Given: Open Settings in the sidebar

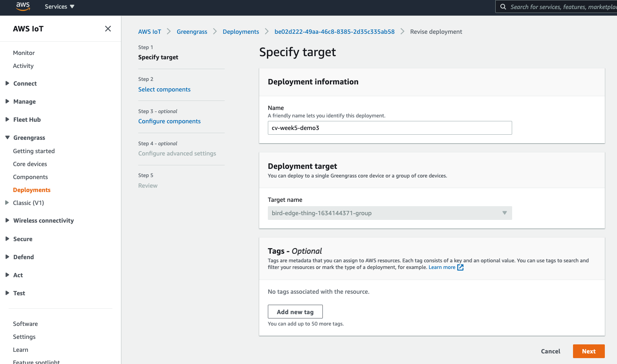Looking at the screenshot, I should tap(24, 337).
